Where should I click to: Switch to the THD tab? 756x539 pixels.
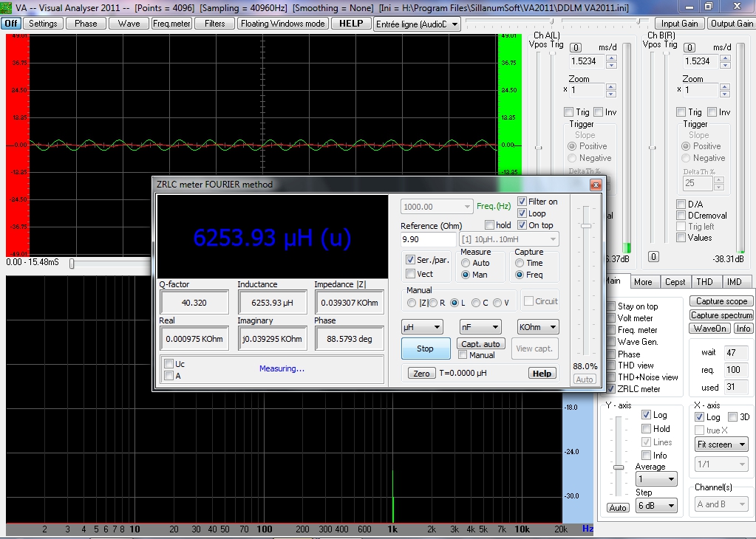[x=704, y=282]
